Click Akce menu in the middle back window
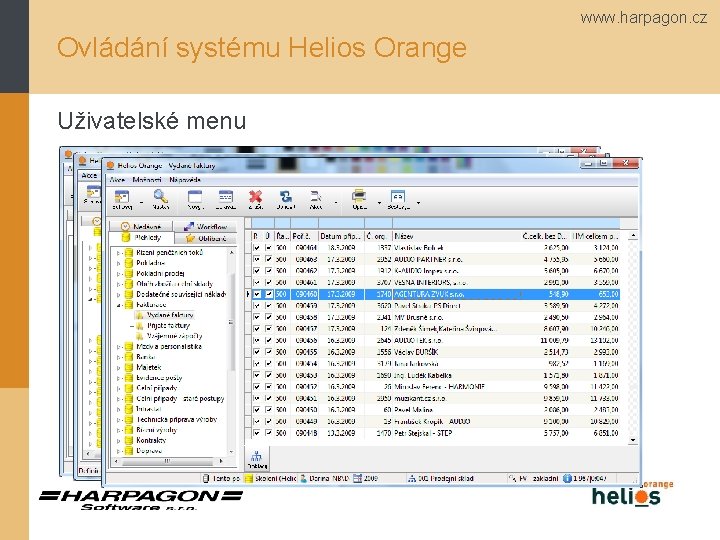The width and height of the screenshot is (720, 540). tap(89, 175)
